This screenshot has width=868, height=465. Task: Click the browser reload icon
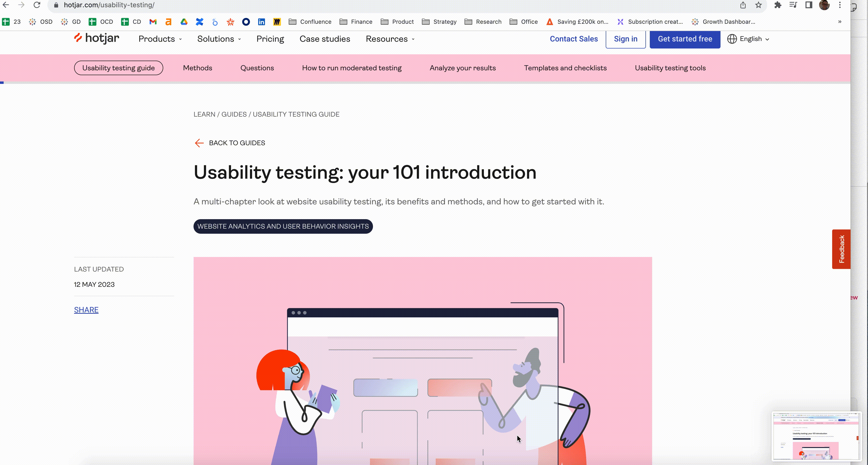tap(37, 5)
